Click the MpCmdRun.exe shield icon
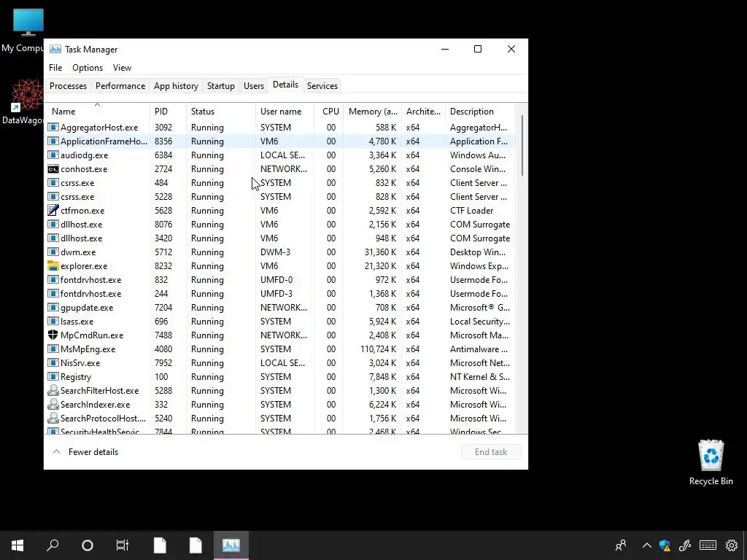The image size is (747, 560). [53, 335]
